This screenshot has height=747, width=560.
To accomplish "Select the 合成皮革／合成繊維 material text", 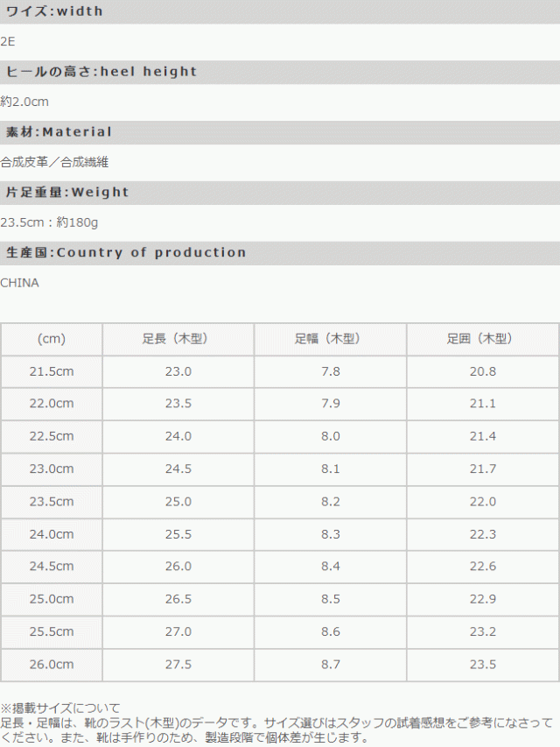I will pos(54,162).
